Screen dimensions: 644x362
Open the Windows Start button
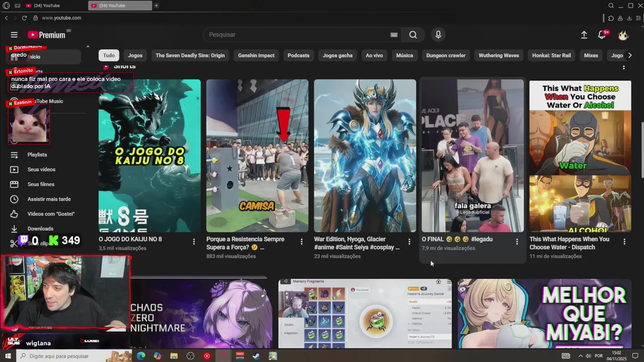pyautogui.click(x=8, y=356)
